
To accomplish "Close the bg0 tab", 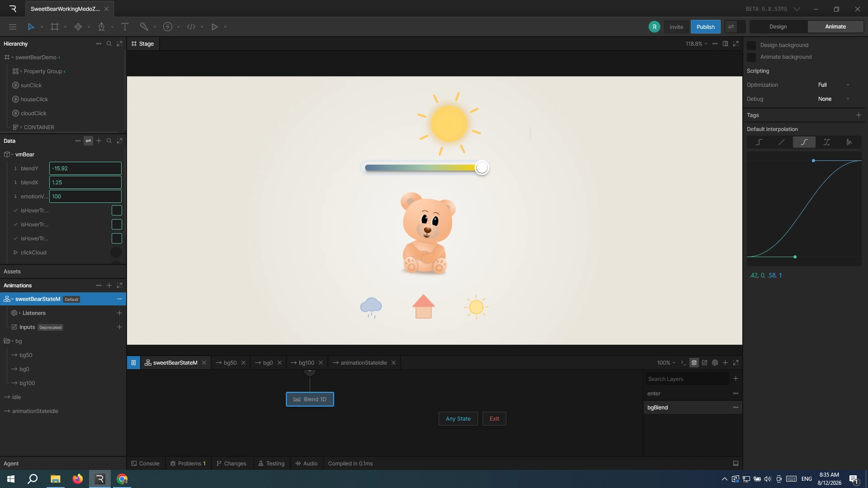I will click(x=279, y=363).
